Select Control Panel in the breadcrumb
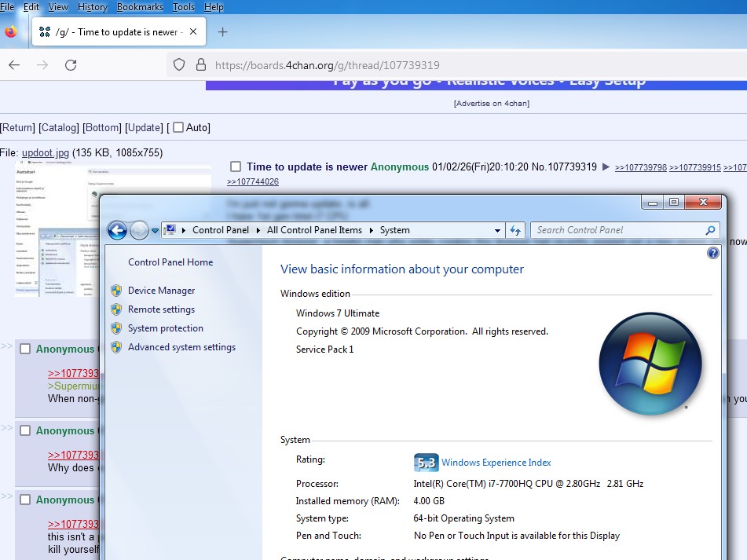Image resolution: width=747 pixels, height=560 pixels. pos(221,230)
